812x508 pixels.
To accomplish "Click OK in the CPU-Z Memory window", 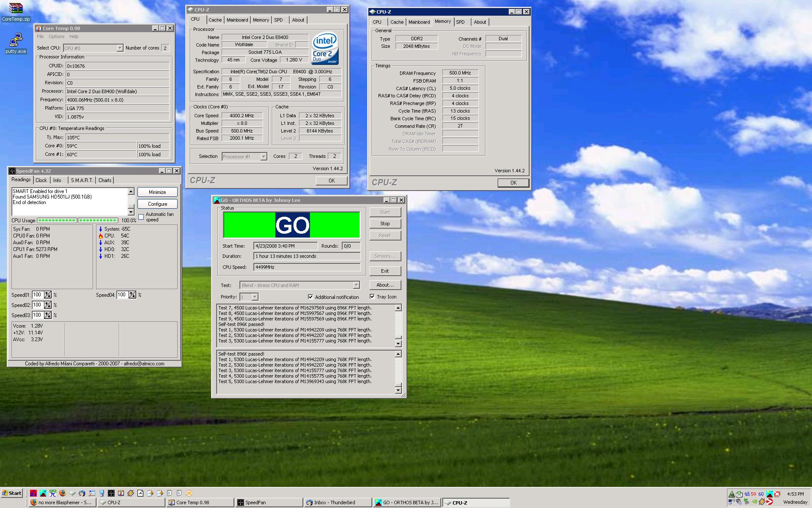I will (x=513, y=183).
